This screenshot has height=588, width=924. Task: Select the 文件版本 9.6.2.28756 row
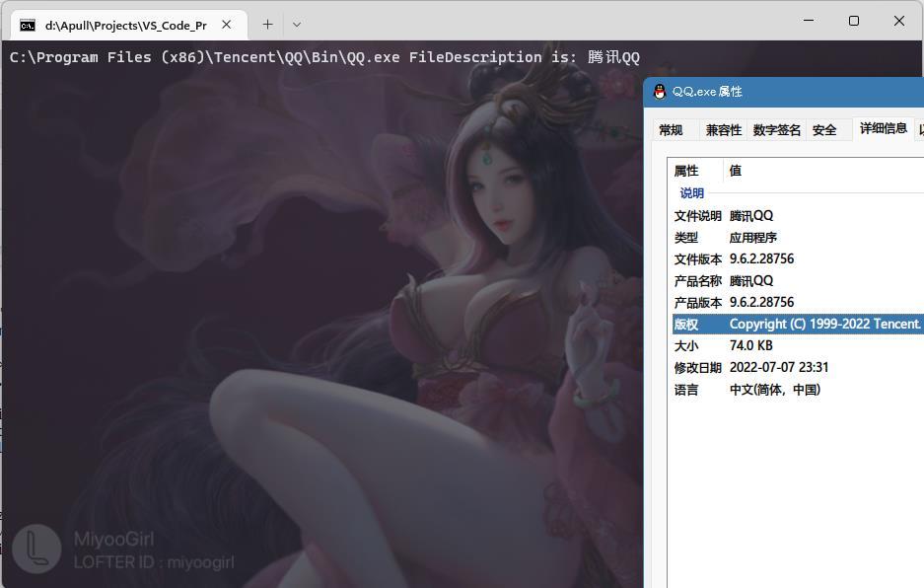[x=798, y=258]
